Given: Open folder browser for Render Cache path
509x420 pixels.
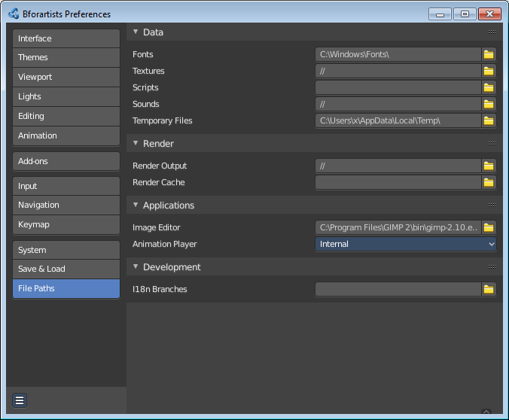Looking at the screenshot, I should tap(489, 182).
